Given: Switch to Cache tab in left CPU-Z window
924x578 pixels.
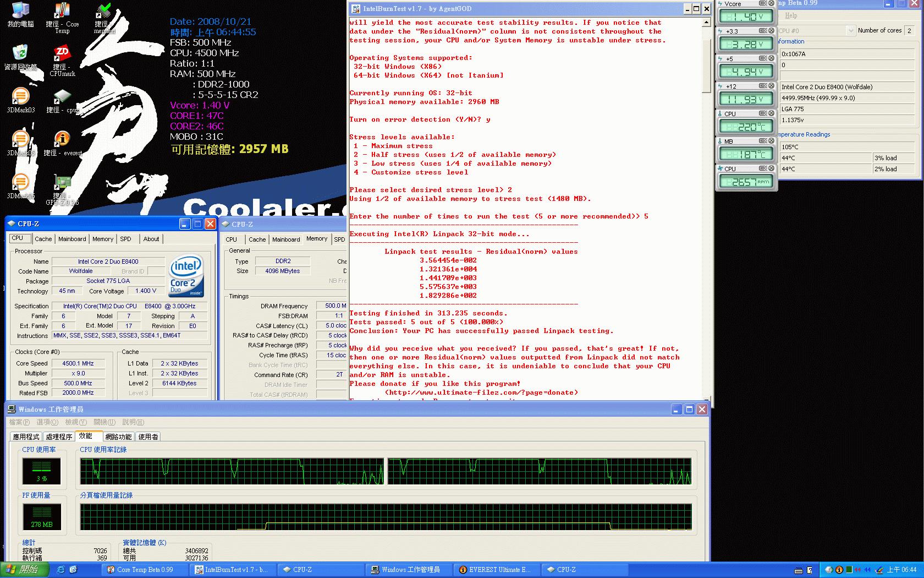Looking at the screenshot, I should 43,239.
